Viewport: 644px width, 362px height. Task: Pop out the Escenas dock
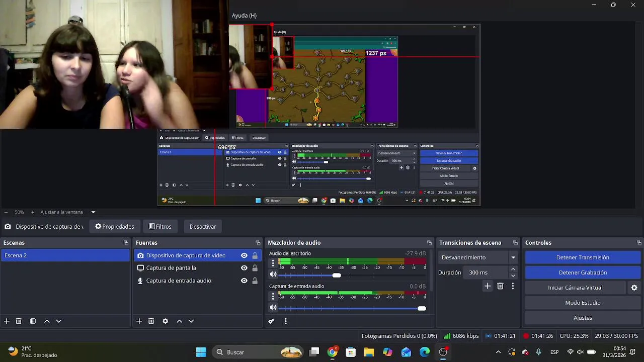click(126, 243)
